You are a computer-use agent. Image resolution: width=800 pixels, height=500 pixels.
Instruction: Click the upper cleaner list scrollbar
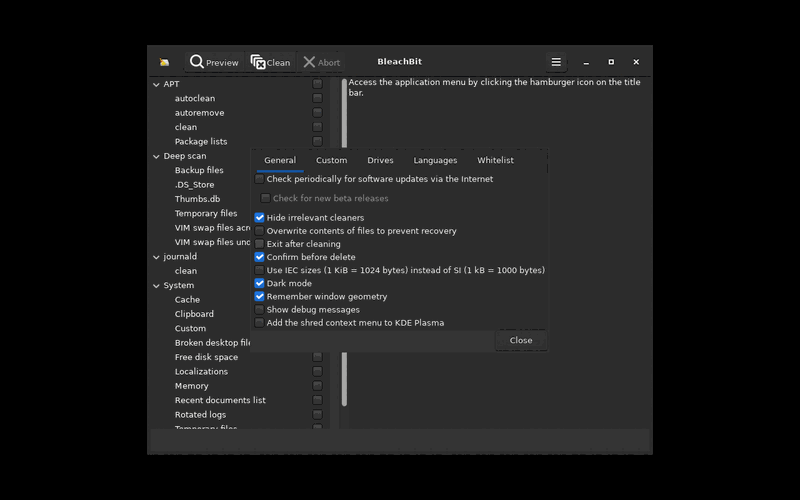point(344,113)
